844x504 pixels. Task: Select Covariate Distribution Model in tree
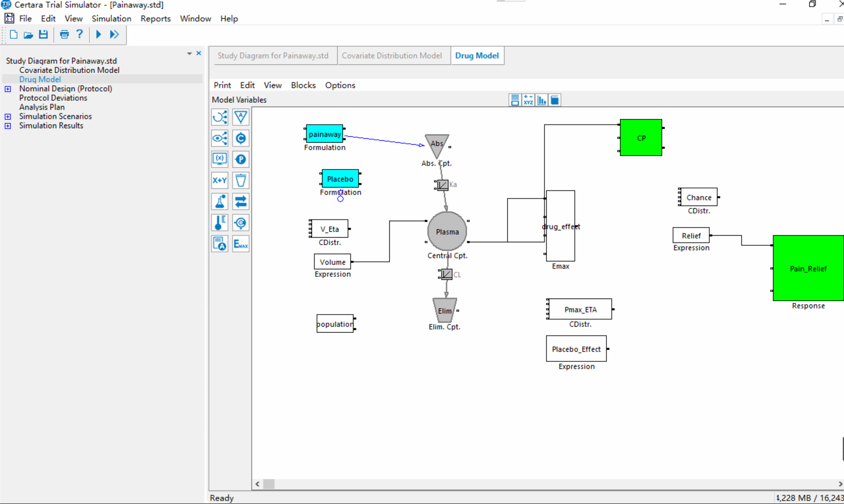point(69,70)
